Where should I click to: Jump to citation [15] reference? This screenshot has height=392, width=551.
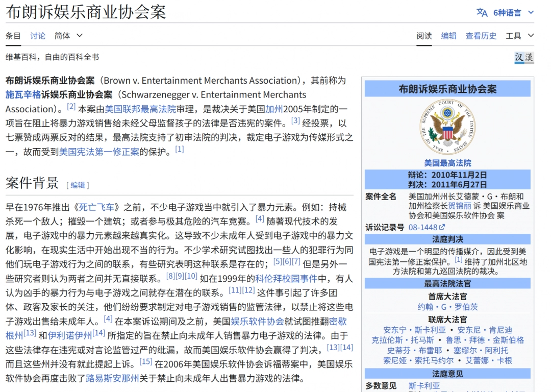146,361
